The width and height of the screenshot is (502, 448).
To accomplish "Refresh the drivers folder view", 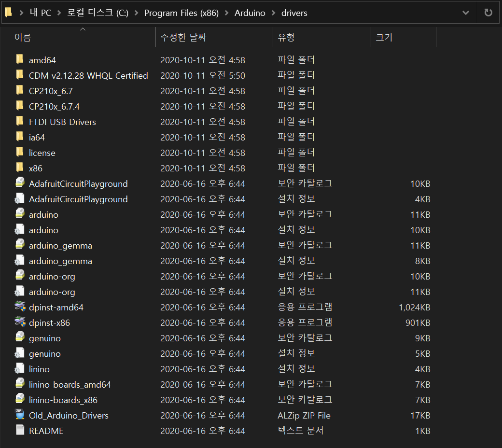I will click(x=488, y=13).
